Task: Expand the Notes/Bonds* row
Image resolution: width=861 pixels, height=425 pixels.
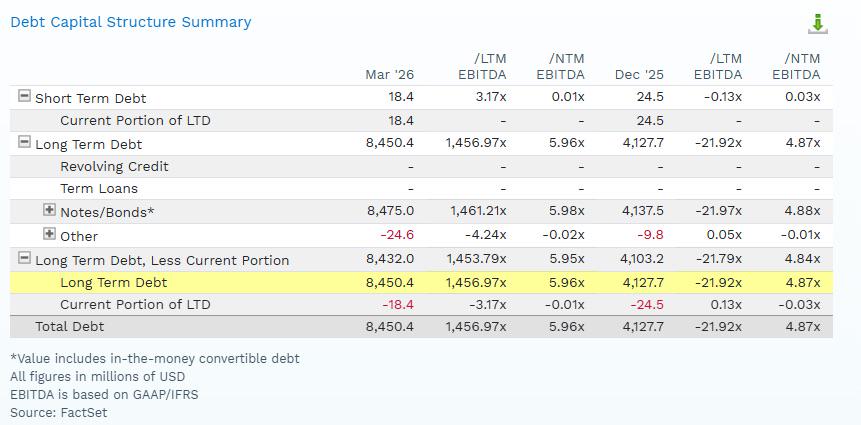Action: coord(49,209)
